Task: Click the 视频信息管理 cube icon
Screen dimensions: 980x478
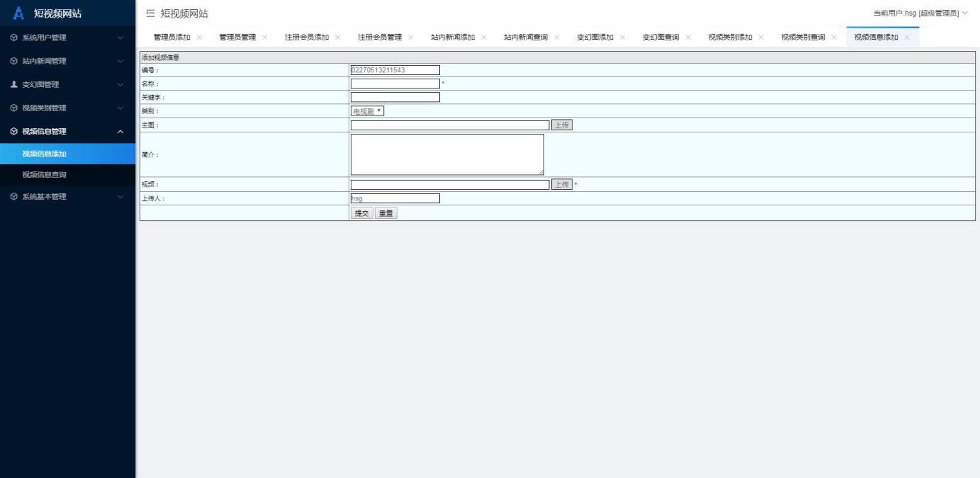Action: click(x=14, y=131)
